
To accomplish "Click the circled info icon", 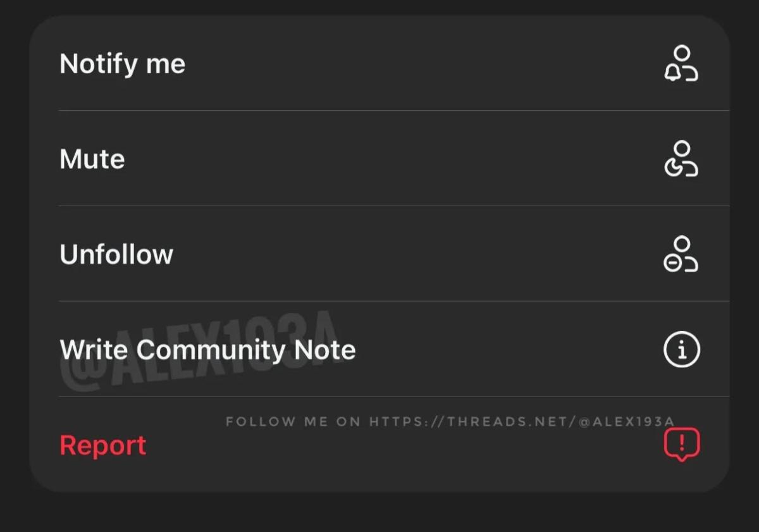I will click(682, 350).
